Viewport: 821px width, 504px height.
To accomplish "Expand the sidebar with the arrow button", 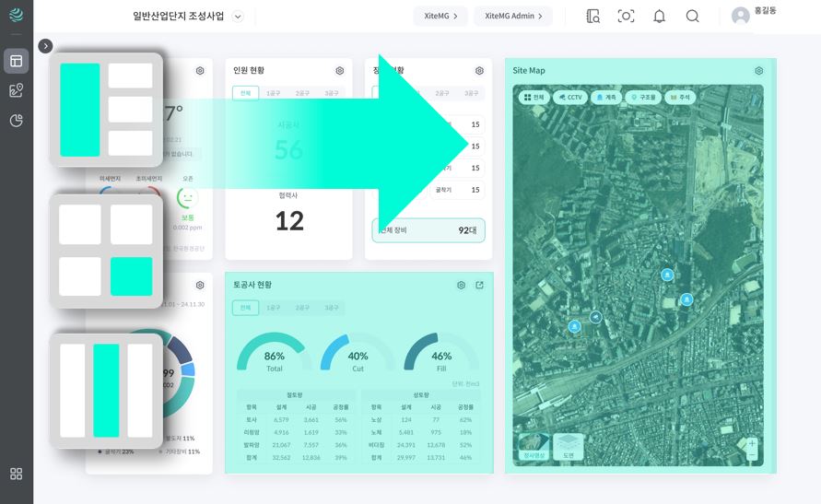I will point(45,46).
